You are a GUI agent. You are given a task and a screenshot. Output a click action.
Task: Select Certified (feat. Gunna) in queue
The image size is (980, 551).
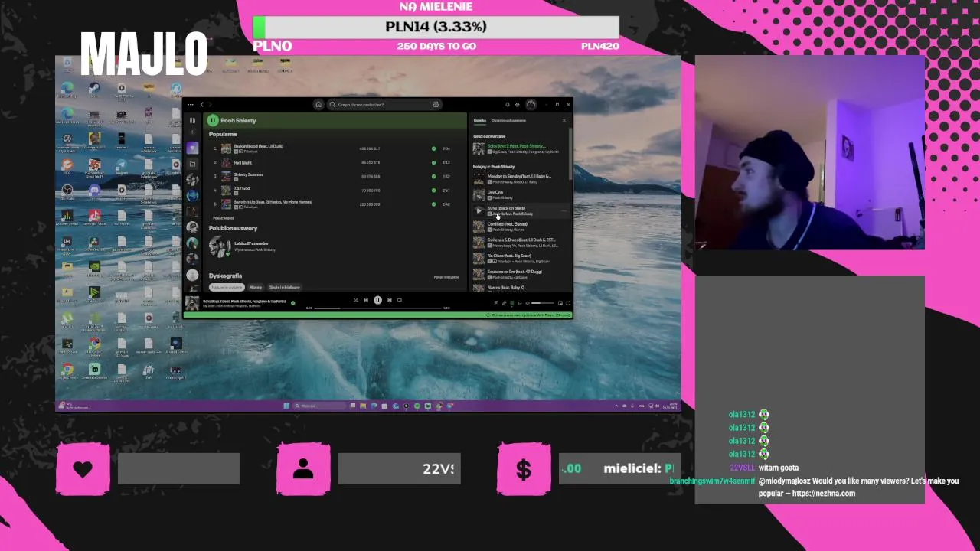521,227
